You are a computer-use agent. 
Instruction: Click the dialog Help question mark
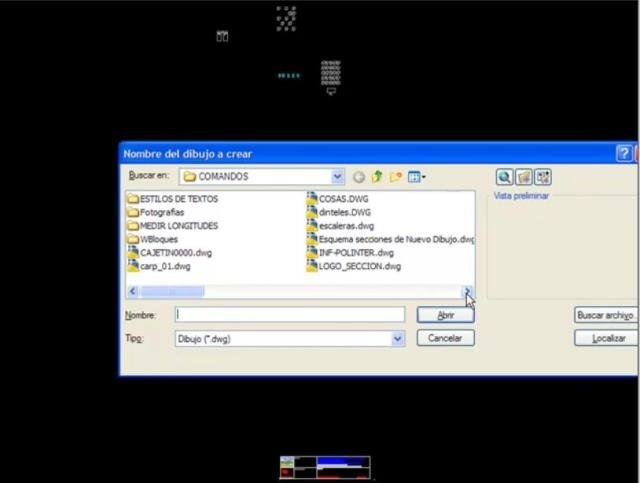click(x=624, y=154)
